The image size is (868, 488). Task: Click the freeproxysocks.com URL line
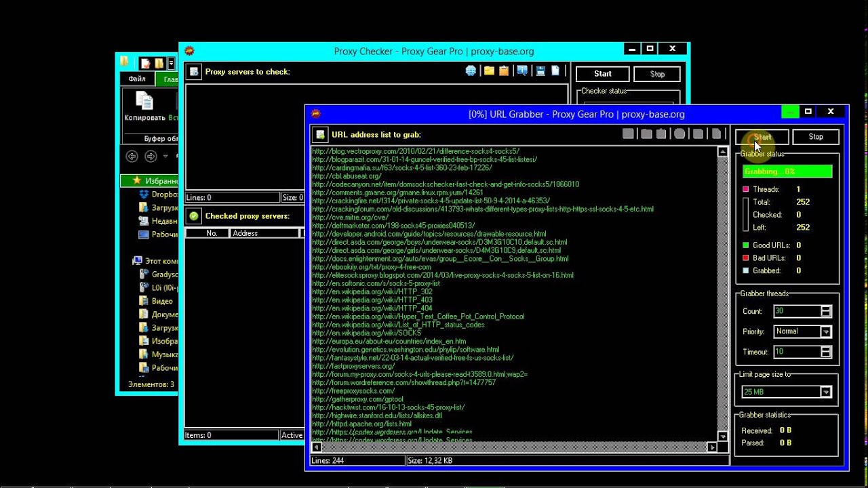coord(353,391)
